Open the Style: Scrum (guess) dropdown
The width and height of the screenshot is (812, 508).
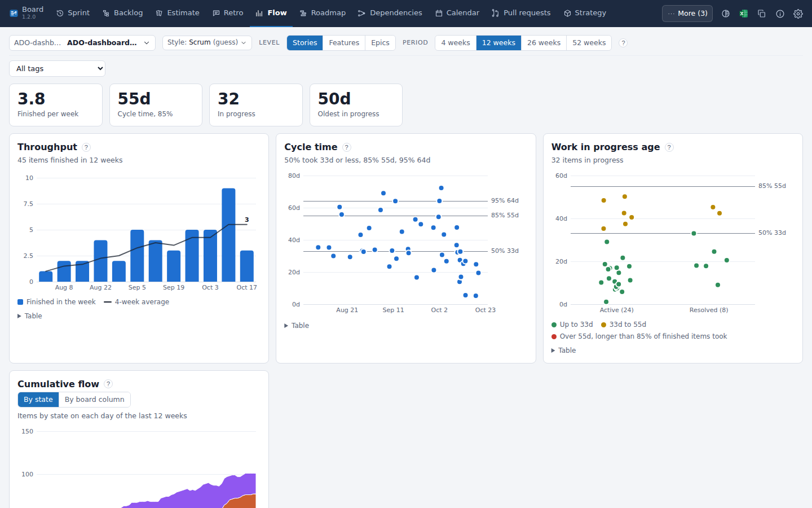click(207, 43)
